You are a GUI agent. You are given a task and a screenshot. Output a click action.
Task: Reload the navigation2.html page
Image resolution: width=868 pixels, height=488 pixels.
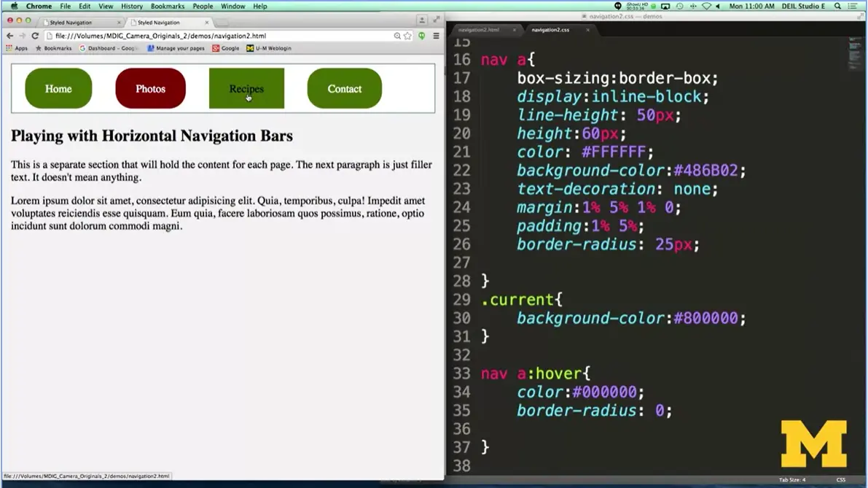(x=35, y=35)
